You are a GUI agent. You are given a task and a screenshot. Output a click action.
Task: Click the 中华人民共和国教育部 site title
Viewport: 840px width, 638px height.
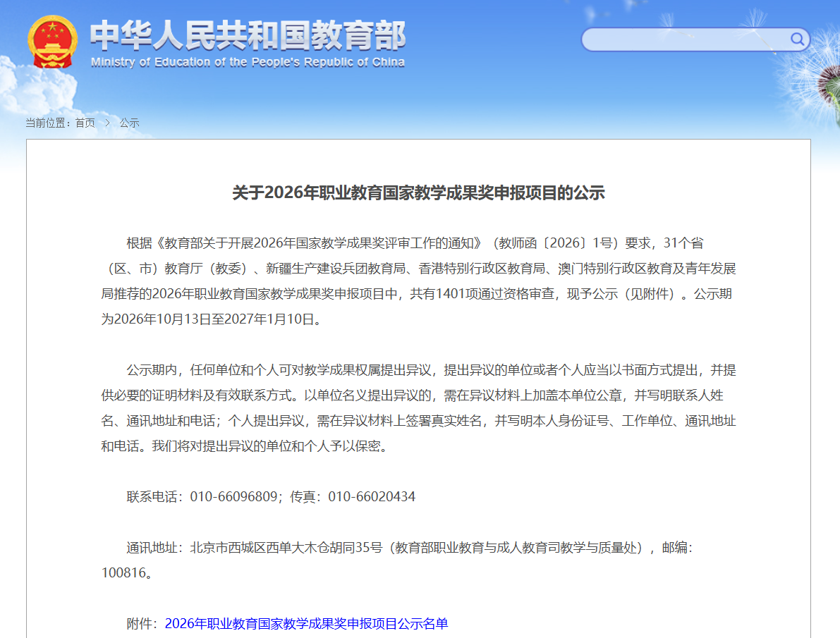point(248,35)
